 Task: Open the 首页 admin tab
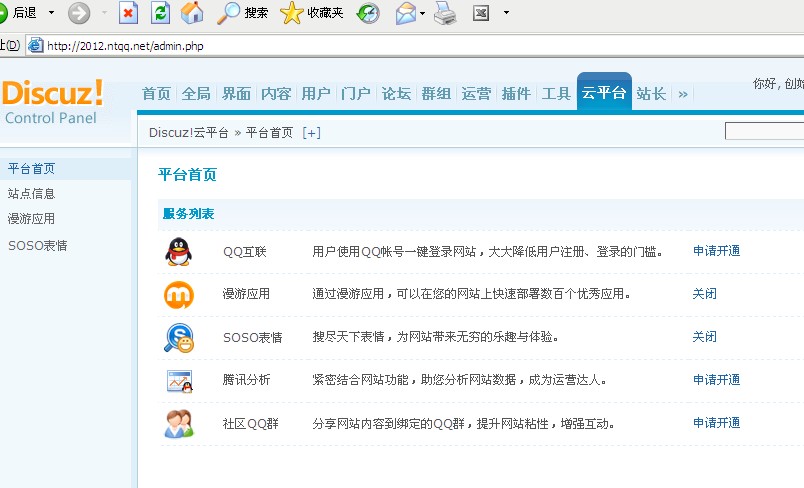click(x=156, y=94)
